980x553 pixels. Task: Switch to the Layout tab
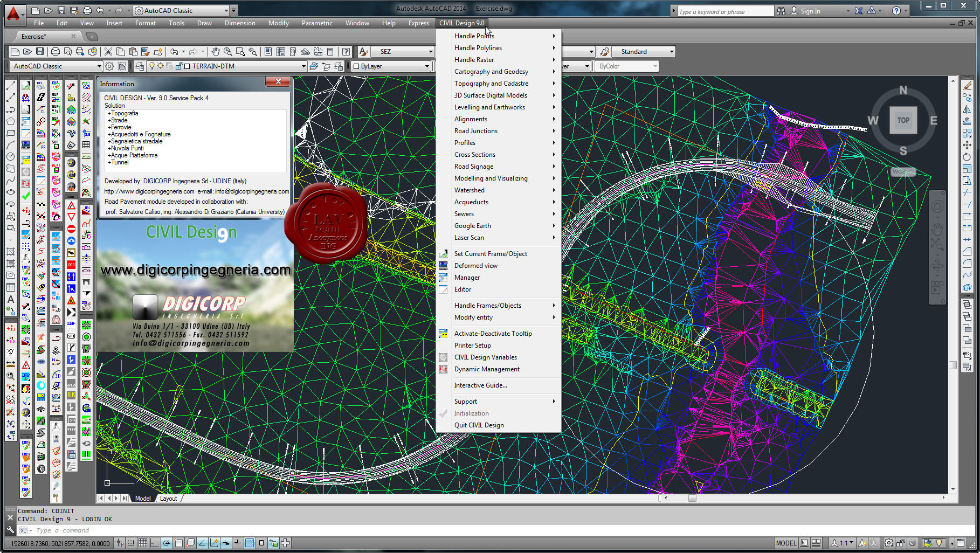click(168, 499)
